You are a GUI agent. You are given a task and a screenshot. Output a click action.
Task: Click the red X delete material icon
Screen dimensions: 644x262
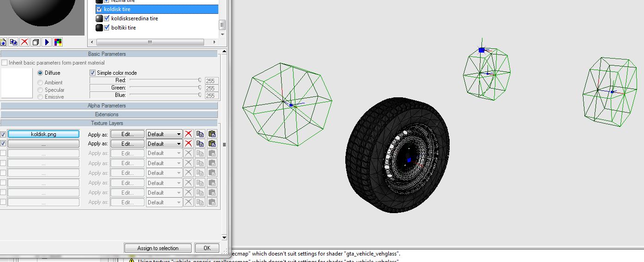(24, 42)
